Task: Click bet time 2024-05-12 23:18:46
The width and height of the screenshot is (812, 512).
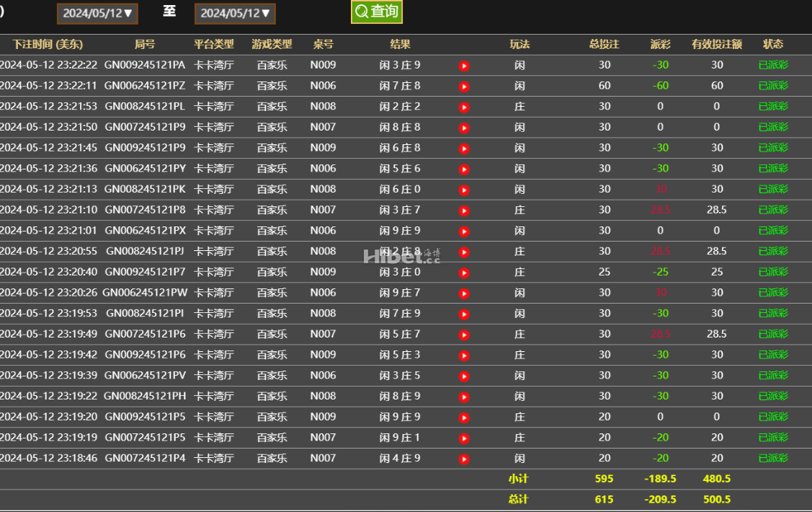Action: [49, 458]
